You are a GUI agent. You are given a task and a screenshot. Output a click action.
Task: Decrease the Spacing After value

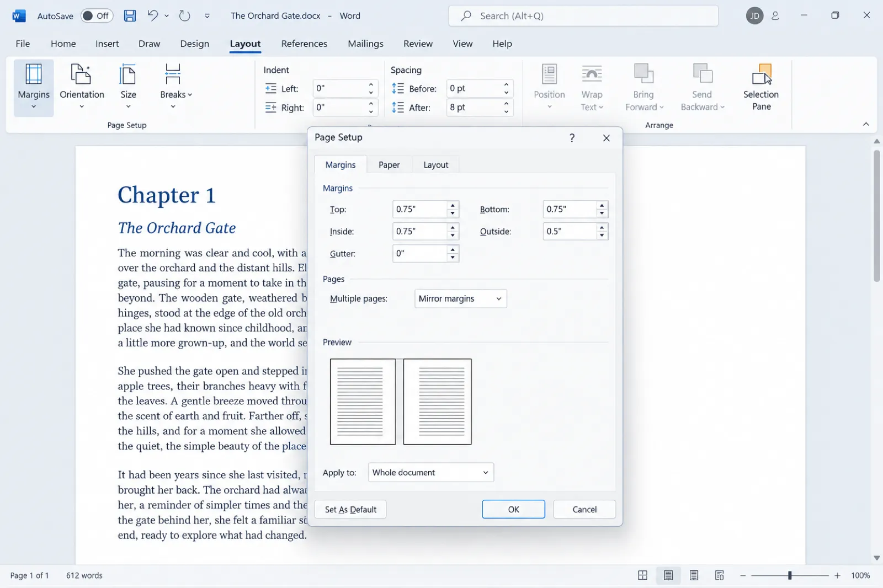[x=506, y=112]
